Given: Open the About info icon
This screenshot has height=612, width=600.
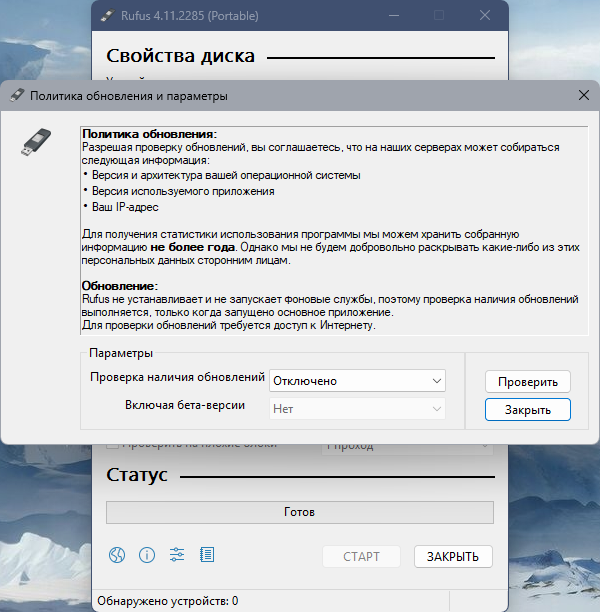Looking at the screenshot, I should coord(147,555).
